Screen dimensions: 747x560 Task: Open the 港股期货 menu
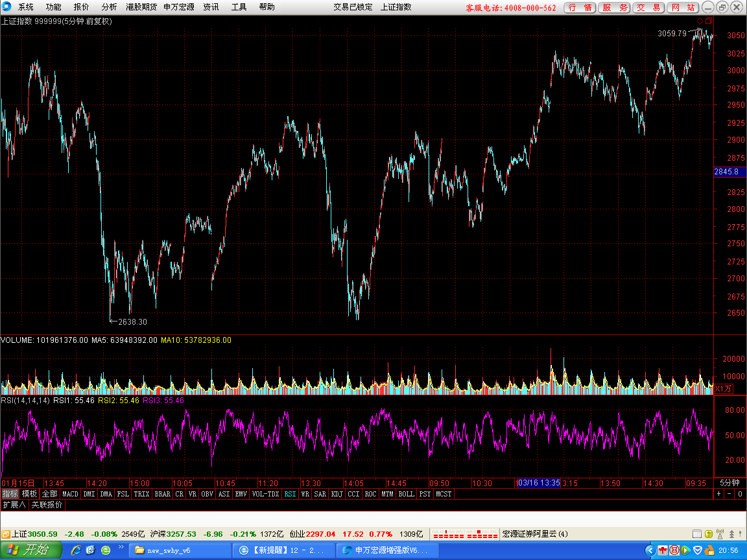tap(141, 7)
